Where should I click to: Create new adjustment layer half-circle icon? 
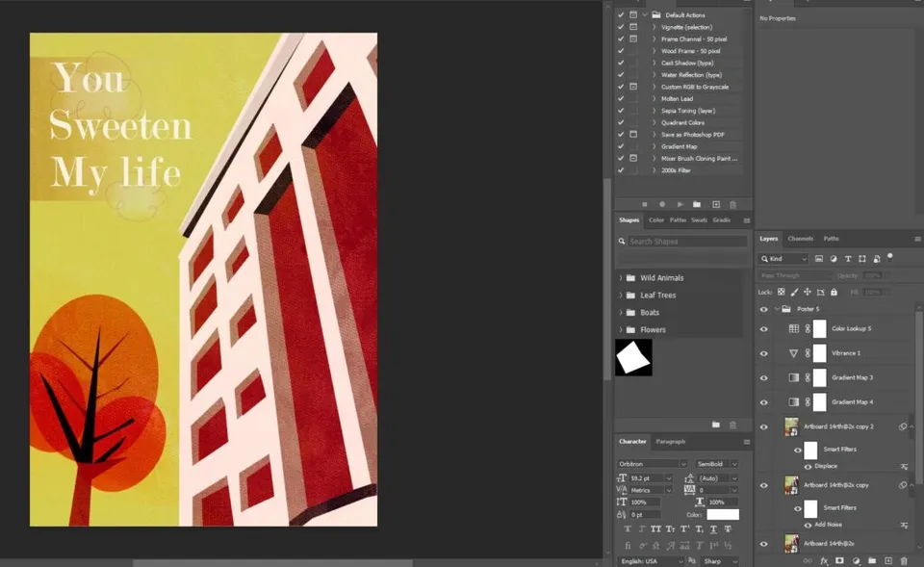tap(857, 561)
